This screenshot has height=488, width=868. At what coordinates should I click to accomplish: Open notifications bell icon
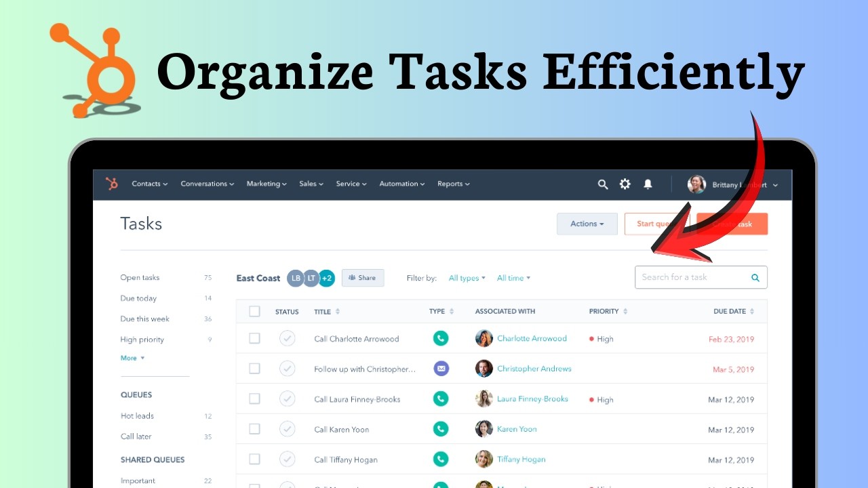(648, 184)
